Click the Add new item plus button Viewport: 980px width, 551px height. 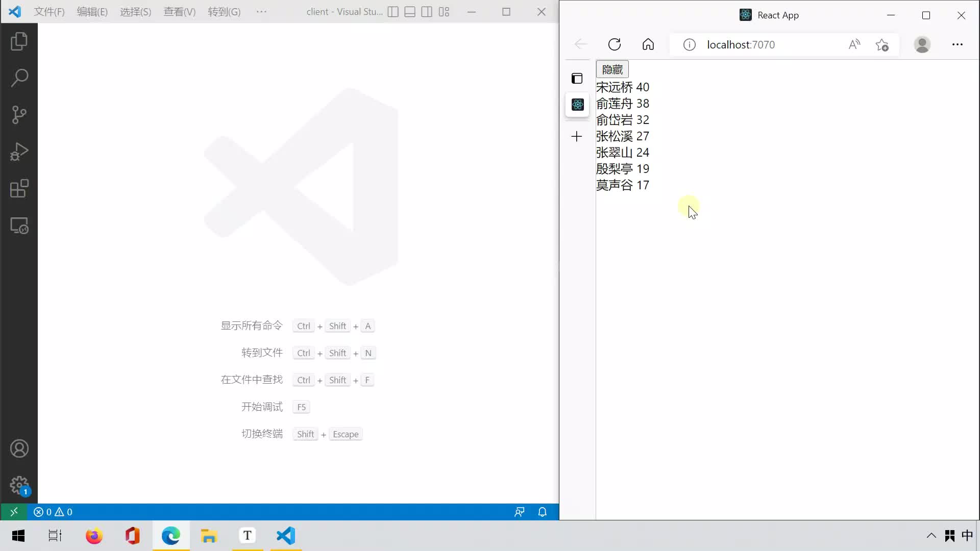577,136
